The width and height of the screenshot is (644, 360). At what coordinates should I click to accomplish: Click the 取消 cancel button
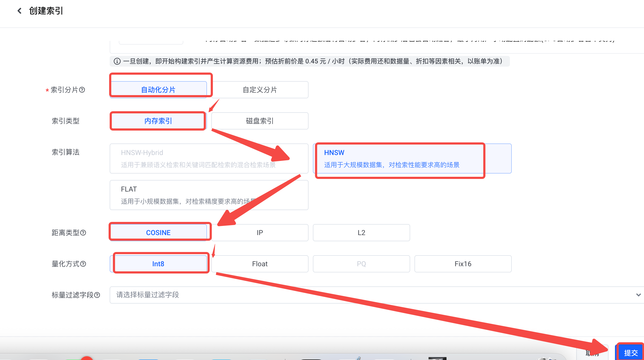click(x=592, y=352)
